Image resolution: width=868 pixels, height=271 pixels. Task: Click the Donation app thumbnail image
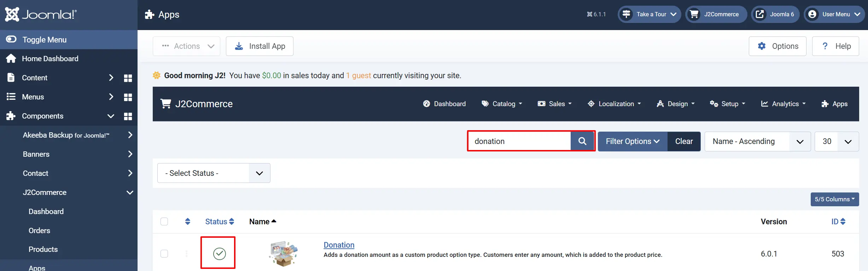(x=283, y=254)
